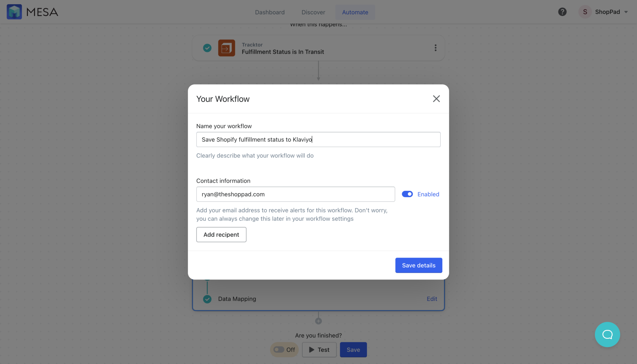Open the three-dot menu on the Tracktor trigger

click(x=435, y=48)
